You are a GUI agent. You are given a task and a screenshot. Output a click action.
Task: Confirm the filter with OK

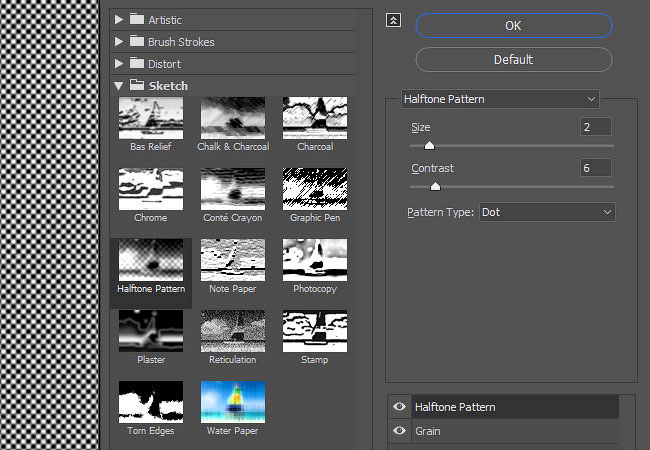(x=514, y=26)
